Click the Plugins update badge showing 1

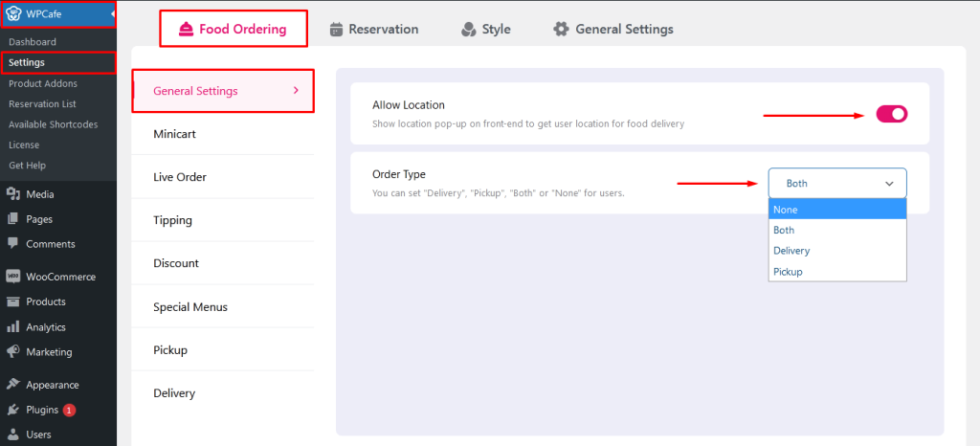pyautogui.click(x=69, y=411)
